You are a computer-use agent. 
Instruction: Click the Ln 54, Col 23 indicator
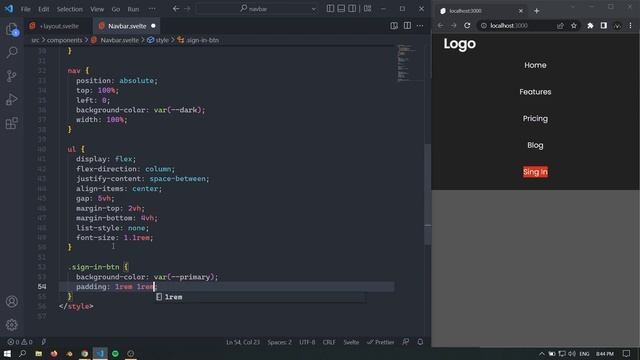click(x=243, y=342)
